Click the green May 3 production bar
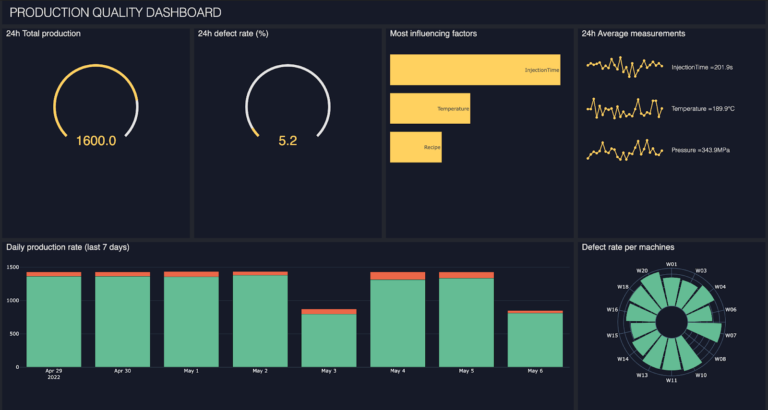 [329, 340]
